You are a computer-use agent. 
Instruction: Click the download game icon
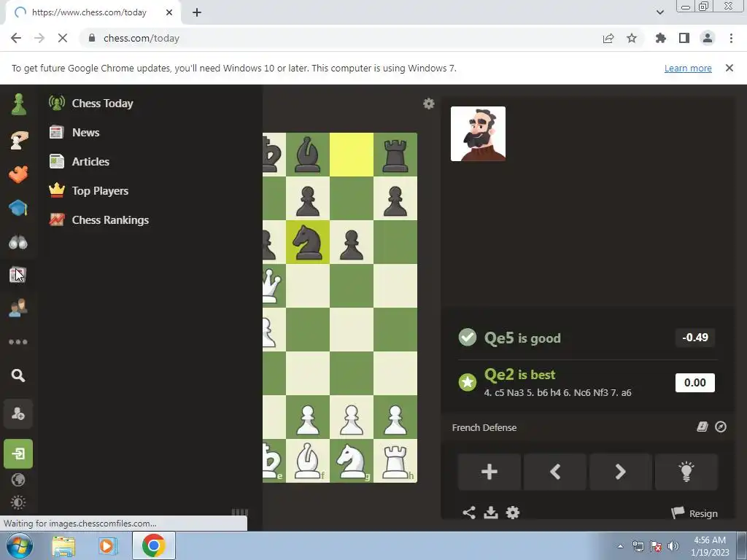coord(491,513)
